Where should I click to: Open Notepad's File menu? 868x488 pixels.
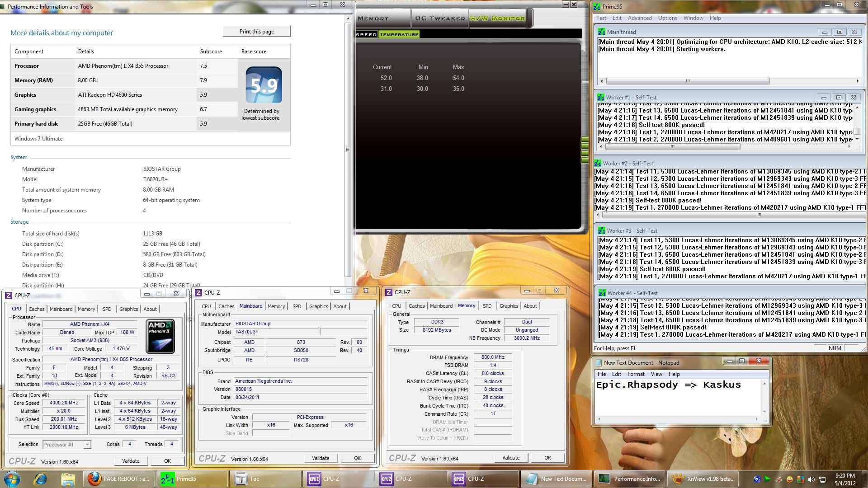(602, 374)
